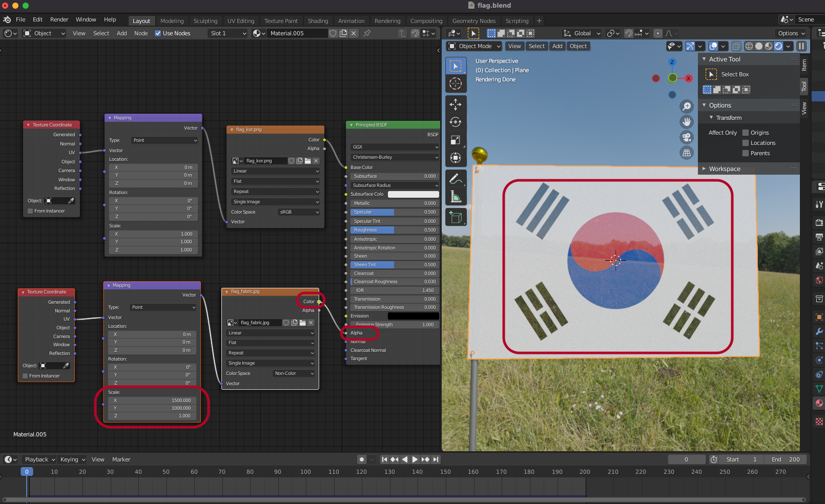Open Playback dropdown in timeline
The width and height of the screenshot is (825, 504).
(40, 459)
